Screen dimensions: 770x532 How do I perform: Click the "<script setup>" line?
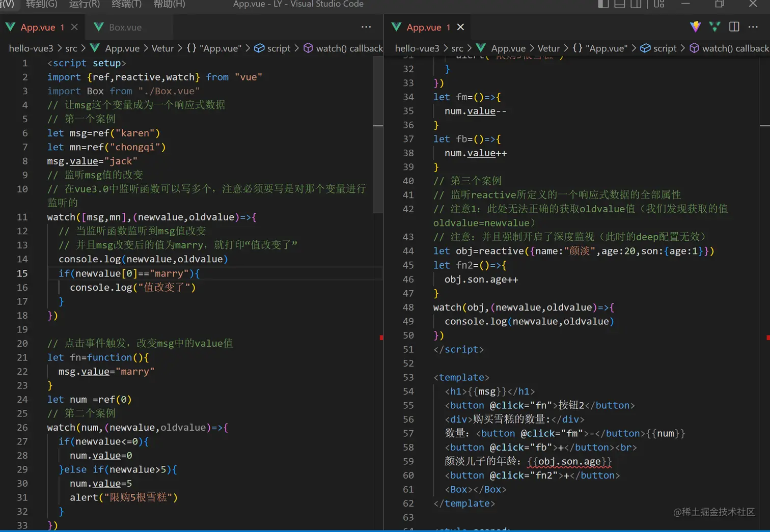click(x=87, y=63)
